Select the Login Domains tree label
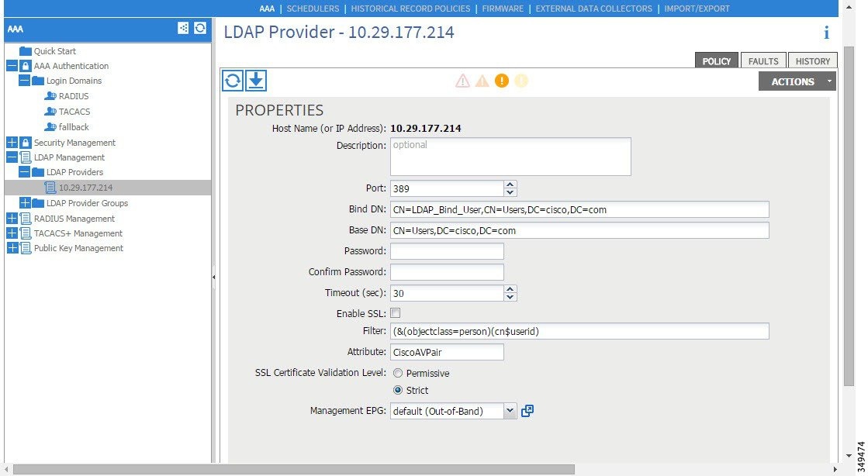Viewport: 868px width, 476px height. pyautogui.click(x=74, y=81)
